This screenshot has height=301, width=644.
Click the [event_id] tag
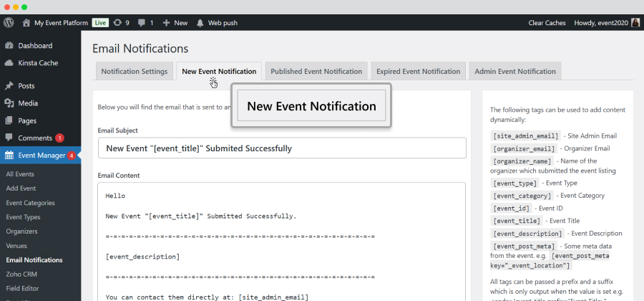[512, 208]
